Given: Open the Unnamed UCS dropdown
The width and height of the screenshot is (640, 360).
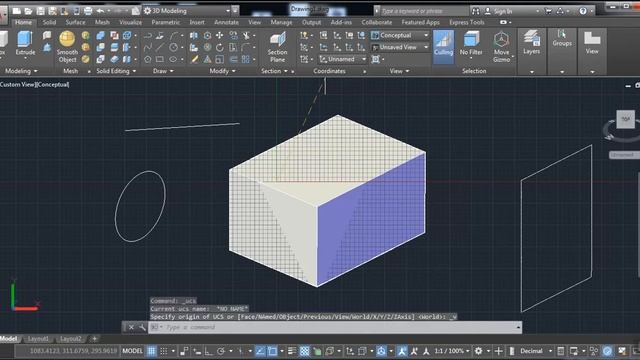Looking at the screenshot, I should [x=342, y=59].
